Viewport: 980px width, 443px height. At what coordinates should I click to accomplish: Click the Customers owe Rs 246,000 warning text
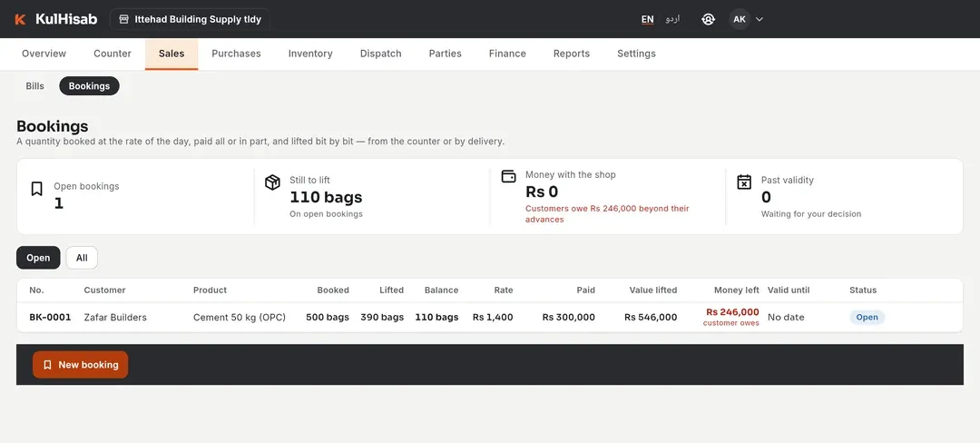click(607, 214)
